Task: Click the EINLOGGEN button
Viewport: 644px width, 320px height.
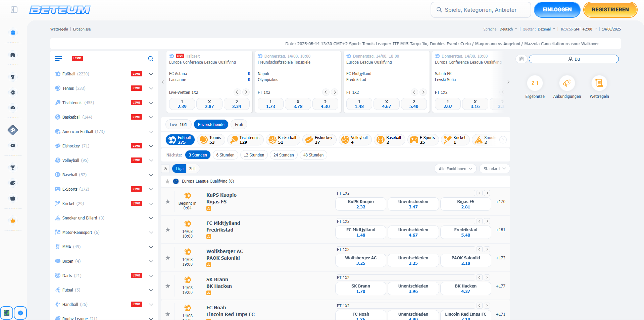Action: point(557,10)
